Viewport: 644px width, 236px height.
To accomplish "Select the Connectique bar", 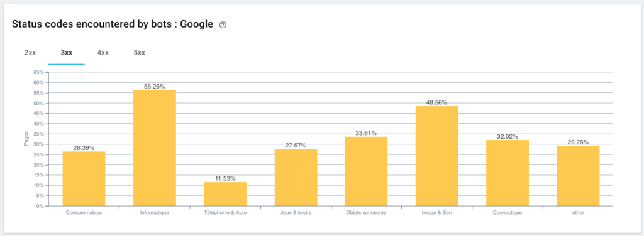I will click(508, 173).
